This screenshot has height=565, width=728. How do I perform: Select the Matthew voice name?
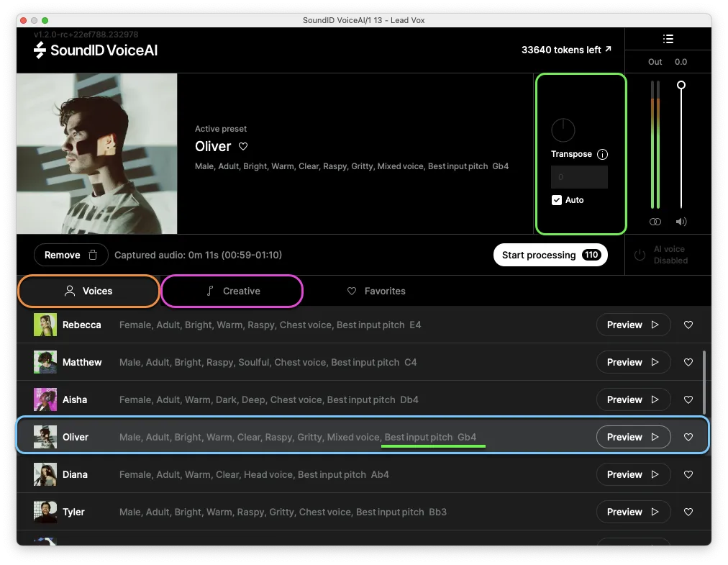(82, 362)
